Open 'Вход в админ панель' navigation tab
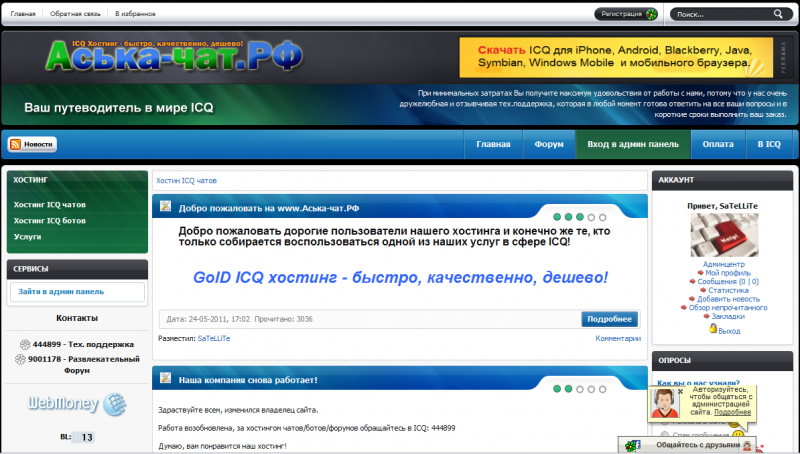 (x=633, y=144)
